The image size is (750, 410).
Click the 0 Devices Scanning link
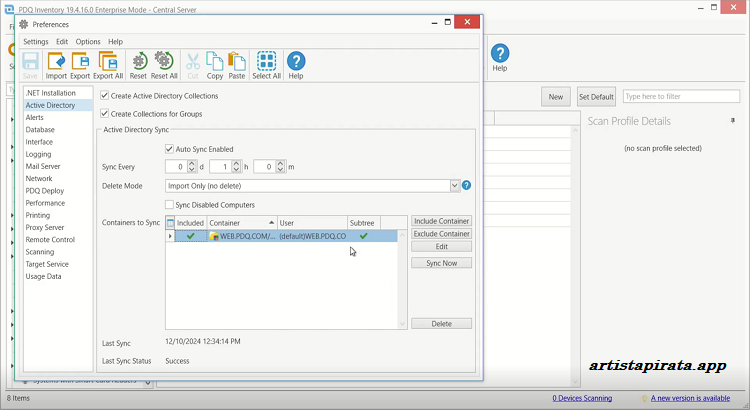582,398
